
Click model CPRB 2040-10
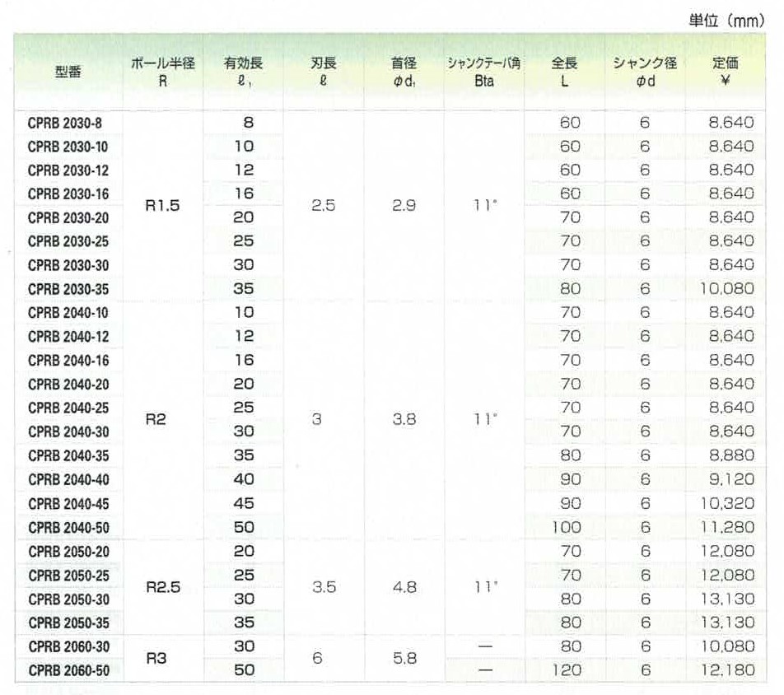click(68, 313)
